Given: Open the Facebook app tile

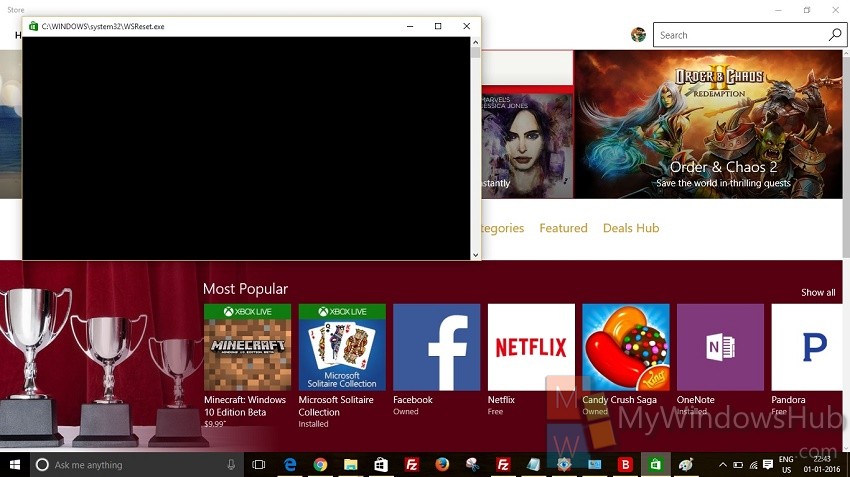Looking at the screenshot, I should tap(436, 347).
